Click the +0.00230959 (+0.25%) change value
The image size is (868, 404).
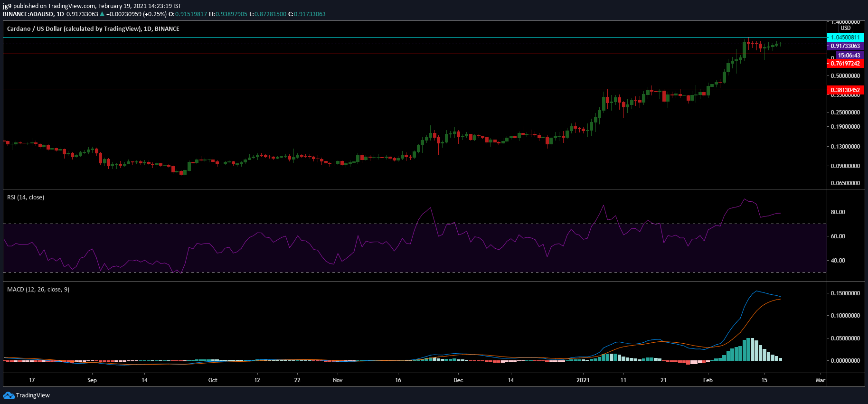[x=136, y=14]
